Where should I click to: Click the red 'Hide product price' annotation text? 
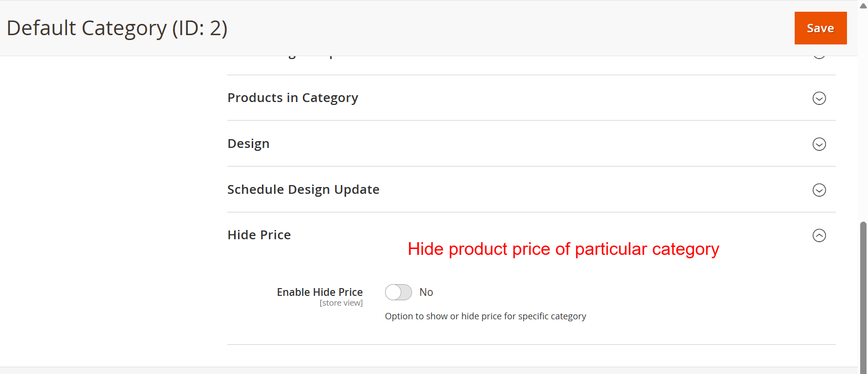tap(563, 249)
